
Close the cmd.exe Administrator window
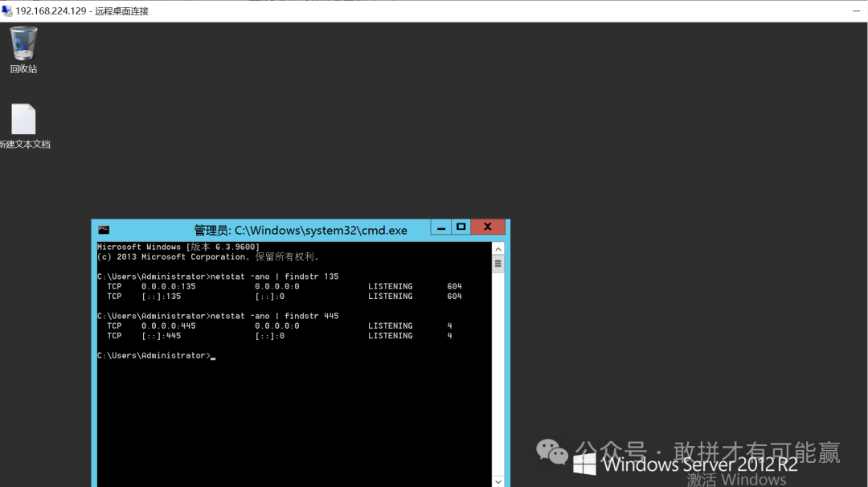point(487,227)
